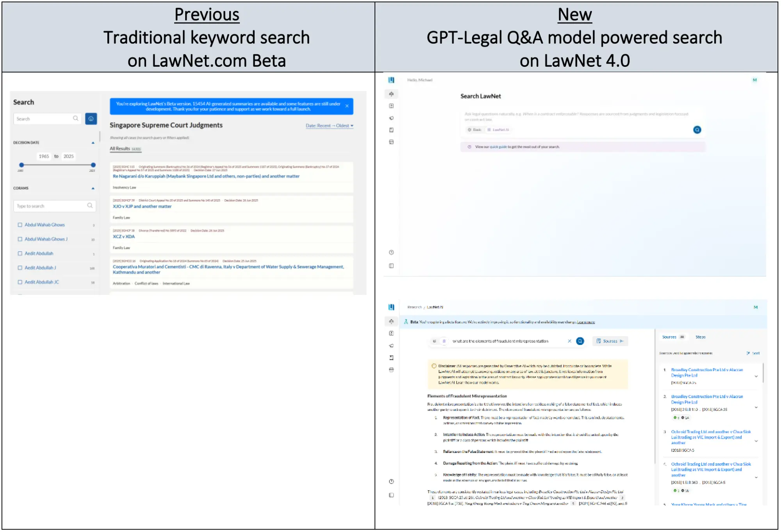Click the magnifier in the Corams search field
Viewport: 781px width, 532px height.
(x=90, y=205)
